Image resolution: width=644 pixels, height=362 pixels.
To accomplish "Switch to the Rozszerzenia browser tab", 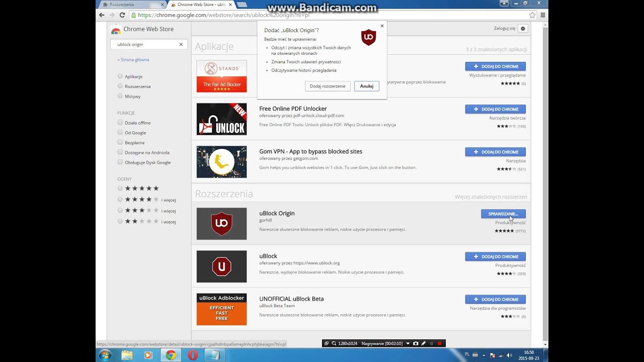I will (131, 5).
